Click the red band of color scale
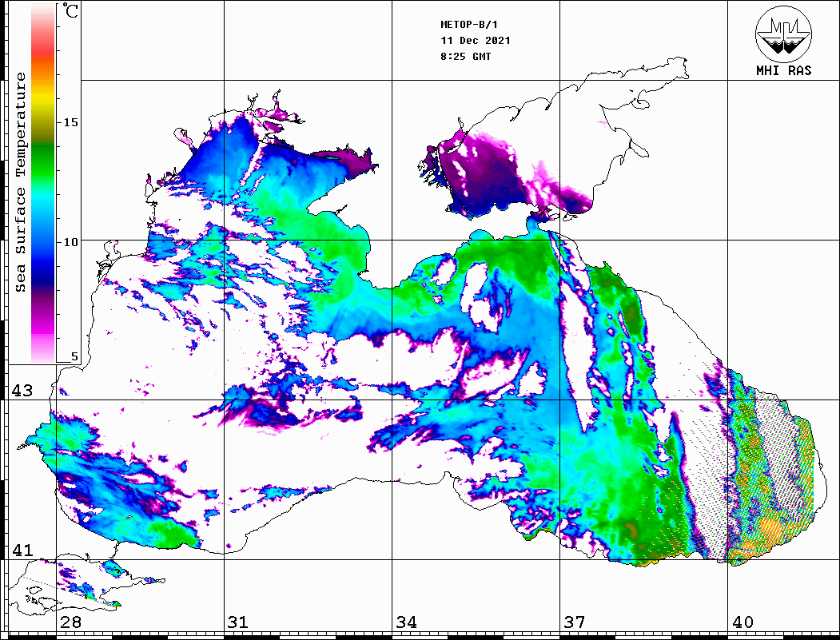 pos(43,50)
